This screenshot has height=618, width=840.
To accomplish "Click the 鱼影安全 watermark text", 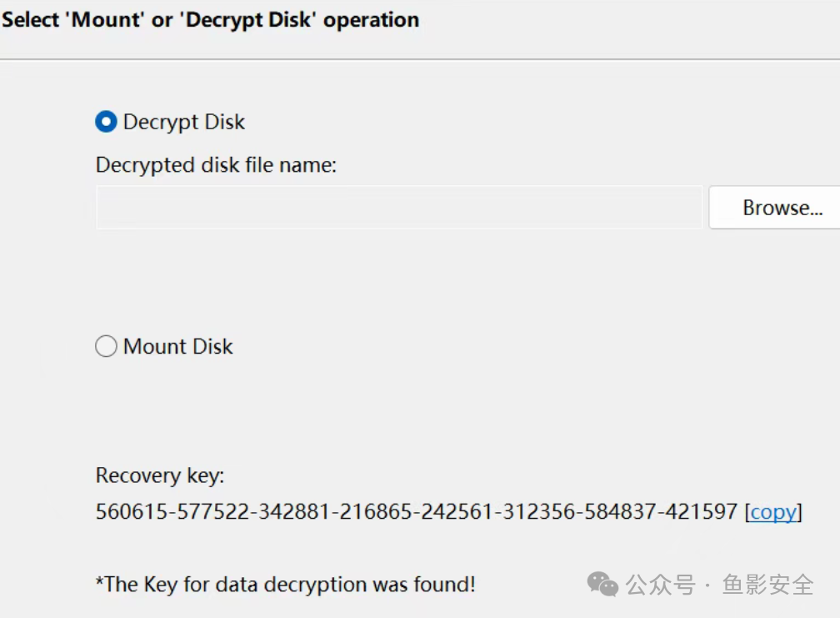I will pyautogui.click(x=767, y=585).
